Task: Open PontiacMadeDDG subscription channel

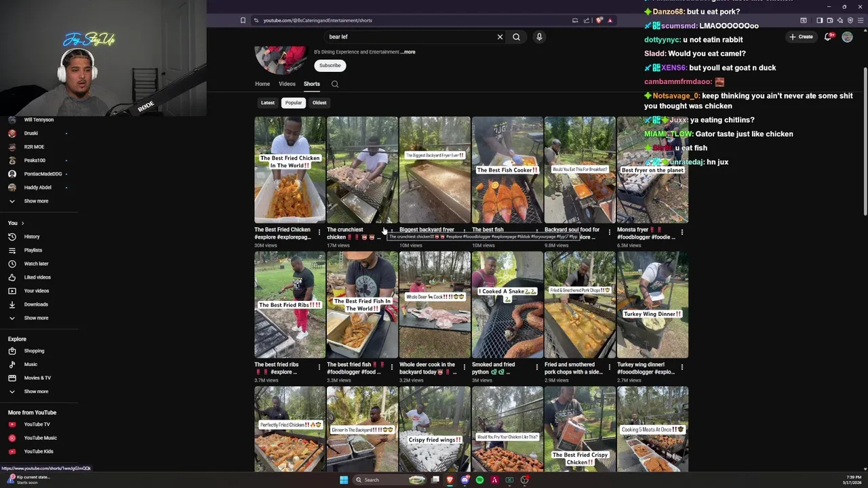Action: 42,174
